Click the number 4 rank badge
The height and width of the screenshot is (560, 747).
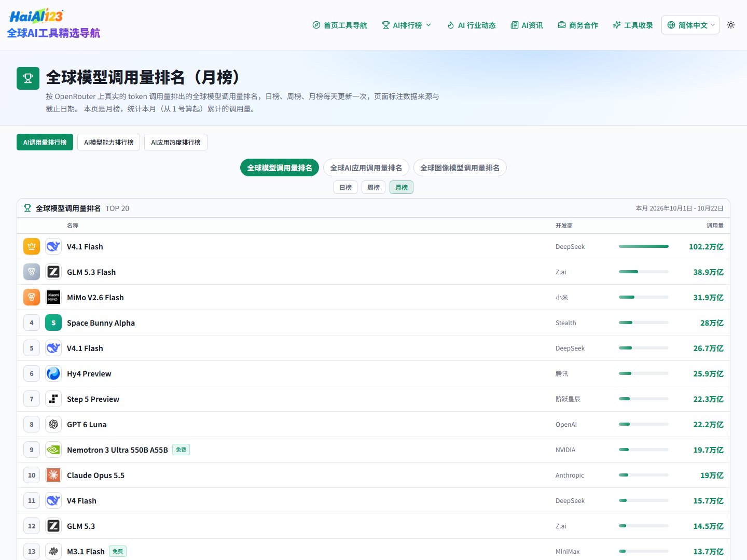point(32,323)
